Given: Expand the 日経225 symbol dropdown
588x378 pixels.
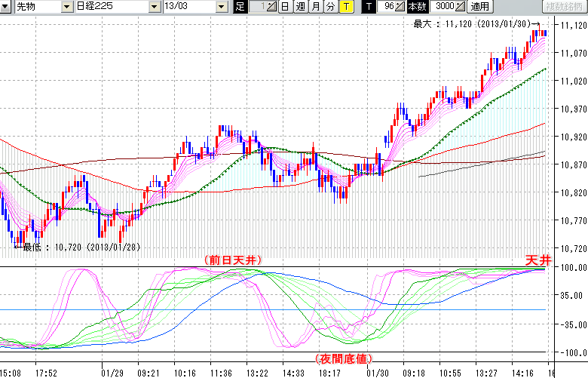Looking at the screenshot, I should [155, 7].
